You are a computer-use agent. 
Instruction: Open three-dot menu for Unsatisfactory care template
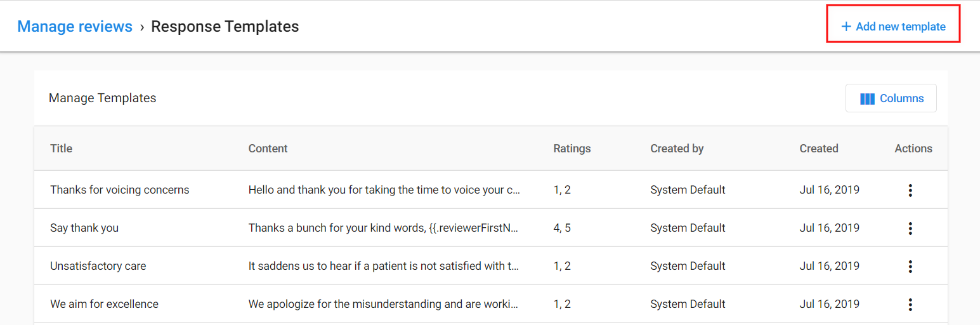tap(910, 266)
